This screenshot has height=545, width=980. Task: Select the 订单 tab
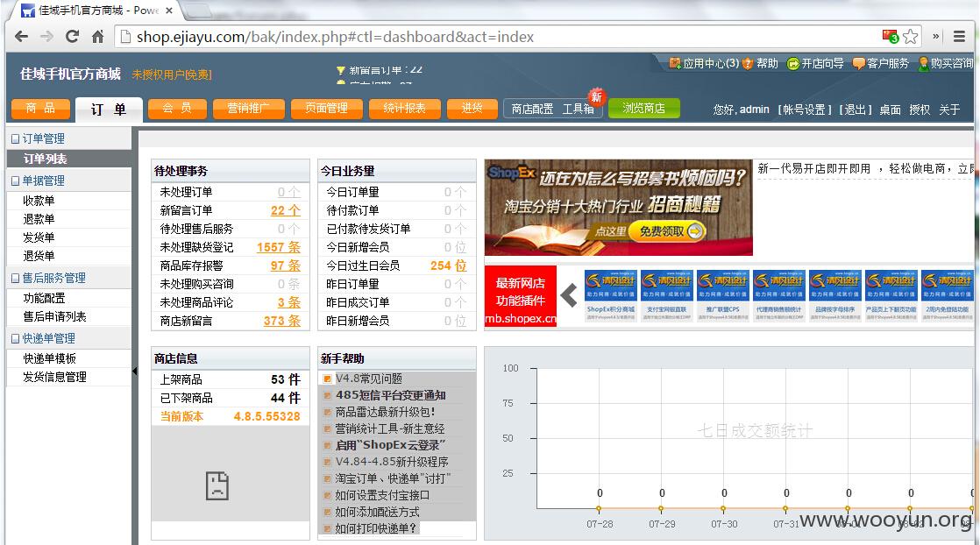tap(109, 110)
